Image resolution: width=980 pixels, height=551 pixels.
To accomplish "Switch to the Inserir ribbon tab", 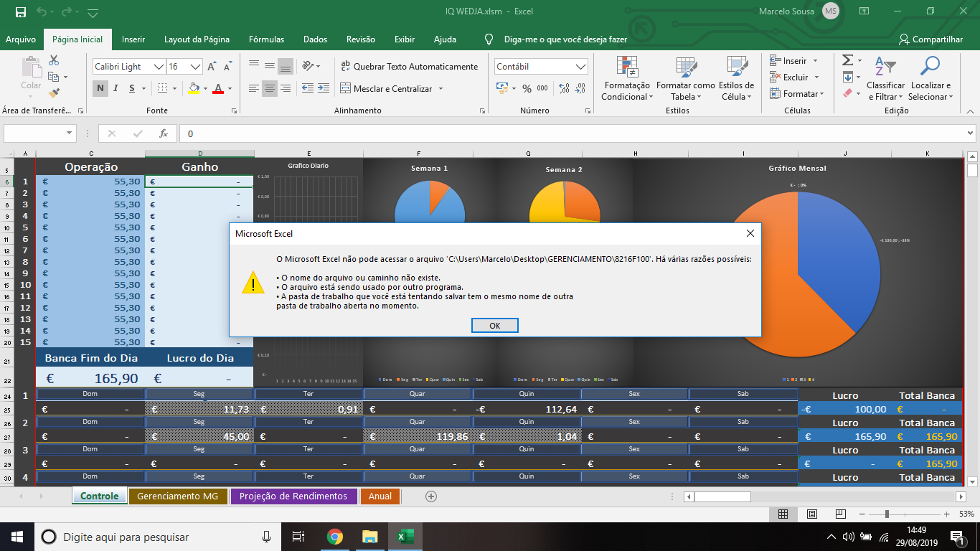I will pos(133,39).
